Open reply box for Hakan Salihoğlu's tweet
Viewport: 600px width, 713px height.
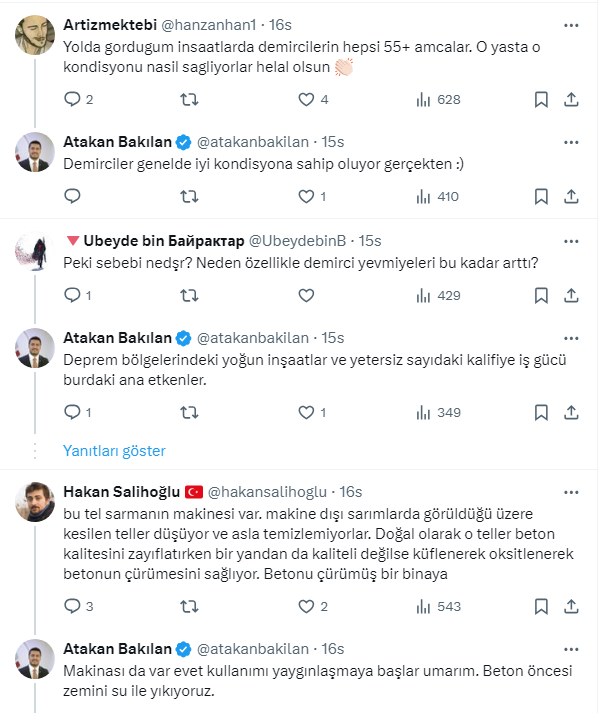coord(72,606)
